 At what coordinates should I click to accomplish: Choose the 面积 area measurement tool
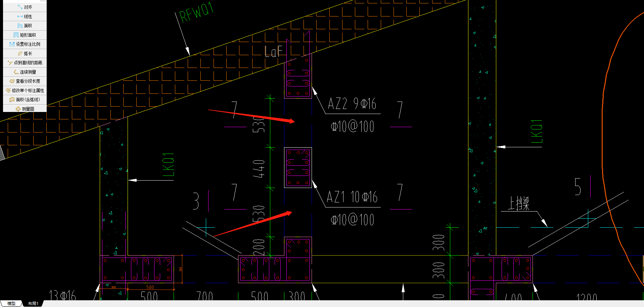tap(25, 26)
